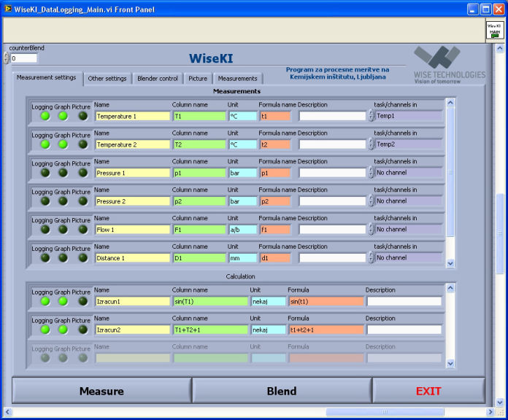508x420 pixels.
Task: Click Measurements list scroll down arrow
Action: coord(450,263)
